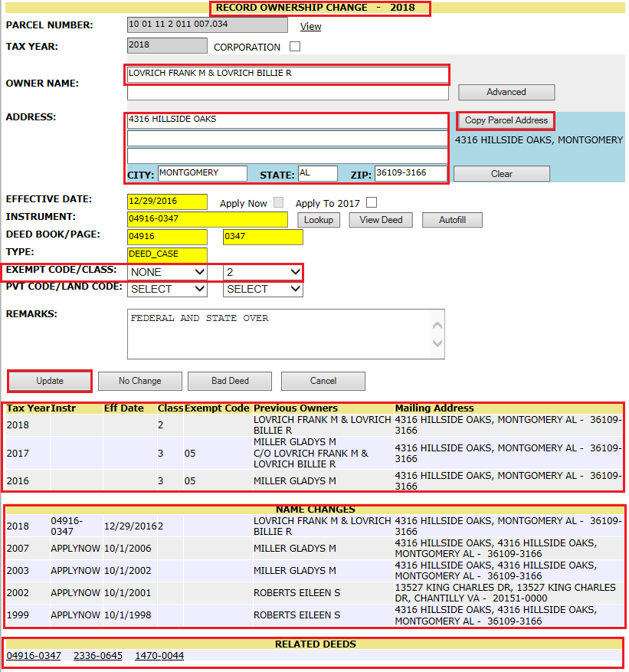The image size is (629, 672).
Task: Click the empty third address line
Action: pos(287,156)
